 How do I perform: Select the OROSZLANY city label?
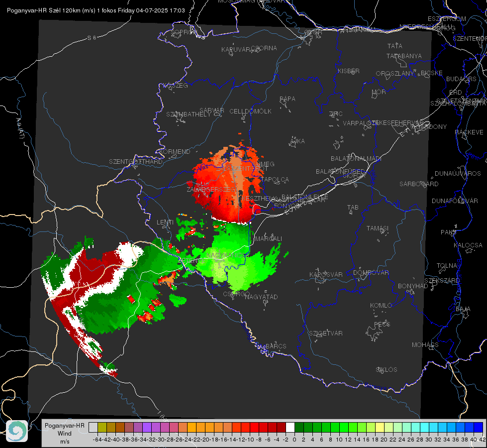tap(395, 73)
